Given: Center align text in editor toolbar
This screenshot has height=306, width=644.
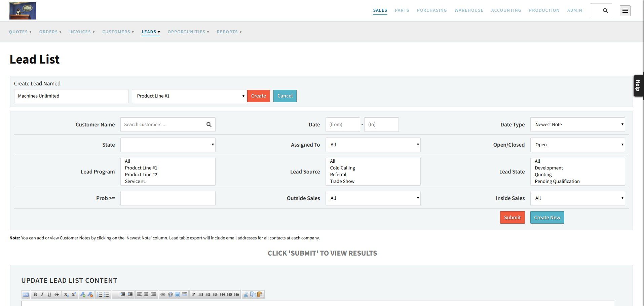Looking at the screenshot, I should tap(146, 295).
